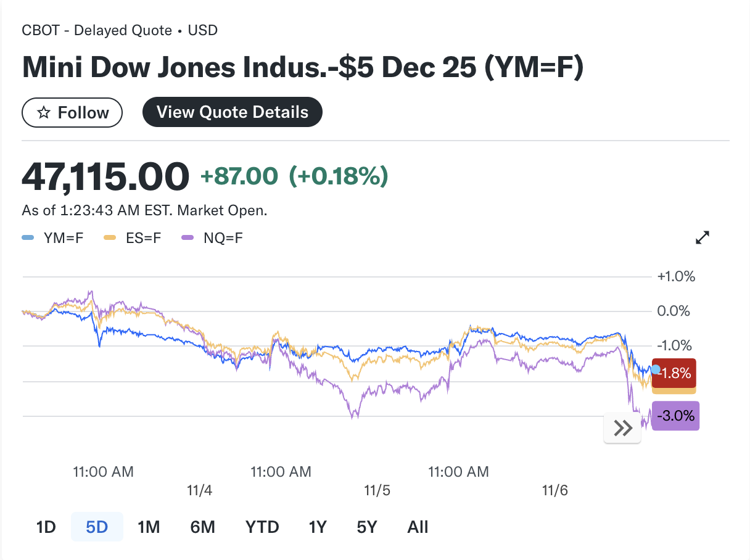Screen dimensions: 750x560
Task: Show YTD chart range
Action: point(262,527)
